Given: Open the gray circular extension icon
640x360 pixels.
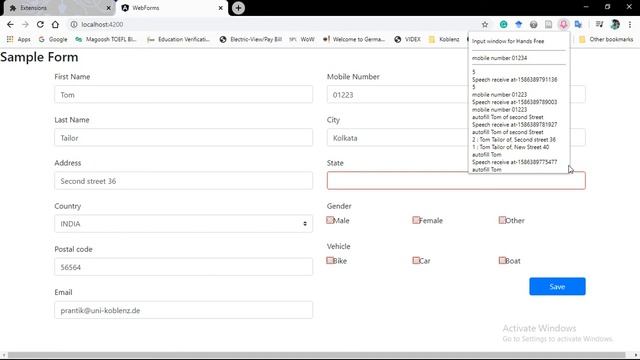Looking at the screenshot, I should [533, 24].
